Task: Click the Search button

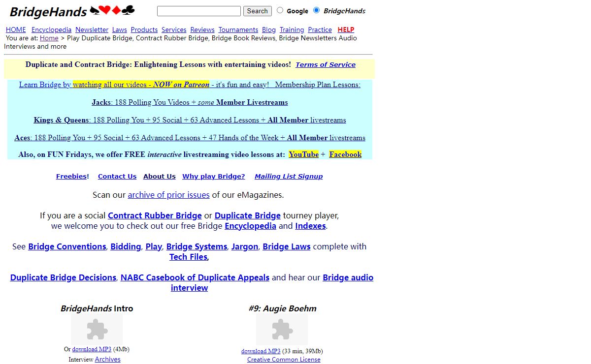Action: (257, 11)
